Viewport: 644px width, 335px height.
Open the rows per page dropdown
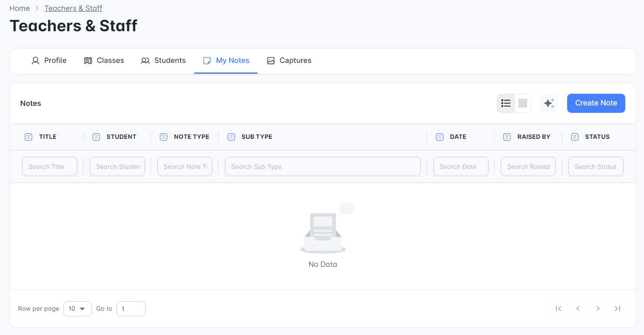[x=77, y=309]
